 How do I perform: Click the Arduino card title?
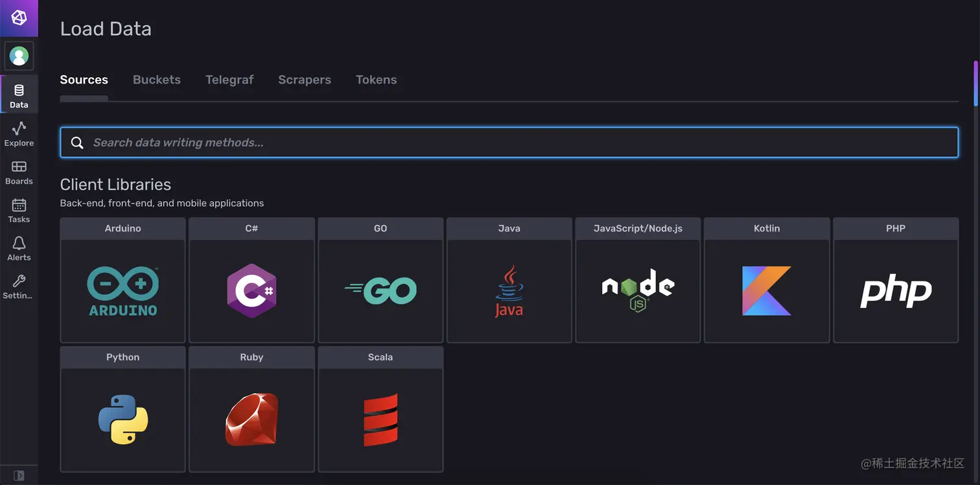[x=122, y=228]
